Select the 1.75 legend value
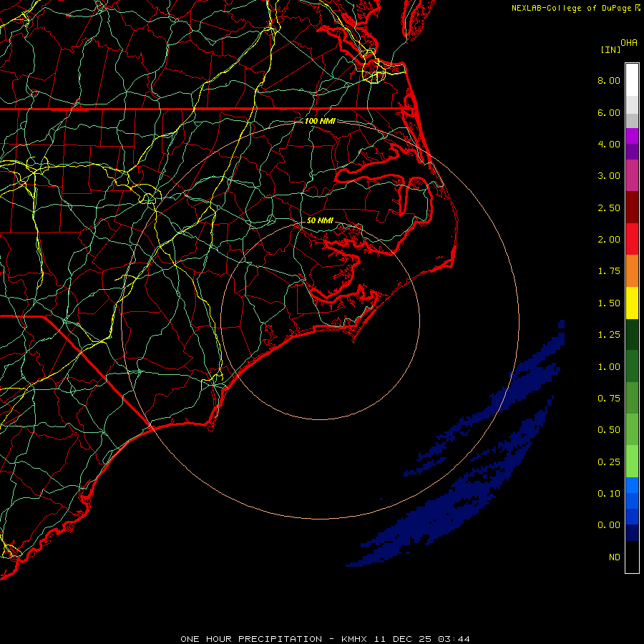644x644 pixels. (x=609, y=271)
